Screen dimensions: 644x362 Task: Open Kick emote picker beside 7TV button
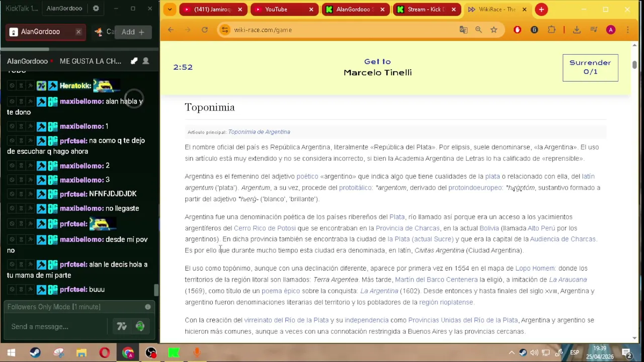pos(140,326)
